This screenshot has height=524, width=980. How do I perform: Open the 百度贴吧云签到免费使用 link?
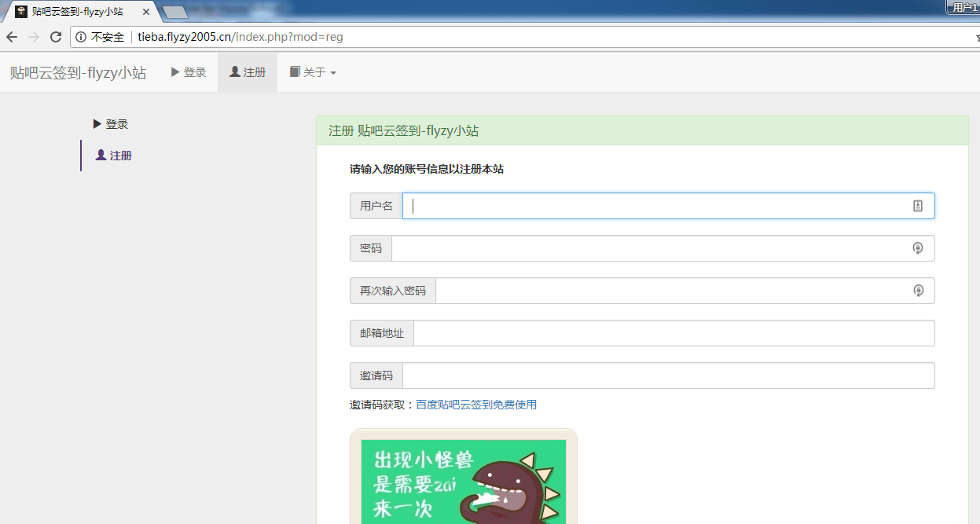476,405
